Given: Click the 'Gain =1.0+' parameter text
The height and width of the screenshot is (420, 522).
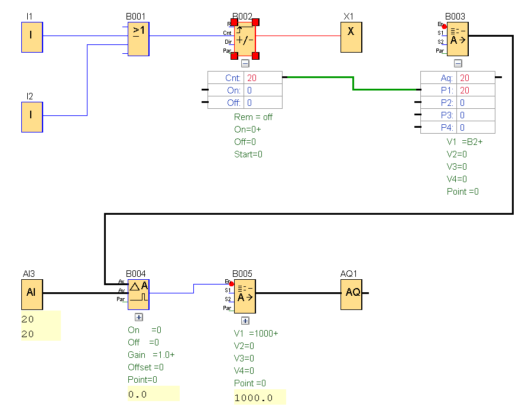Looking at the screenshot, I should pyautogui.click(x=151, y=355).
